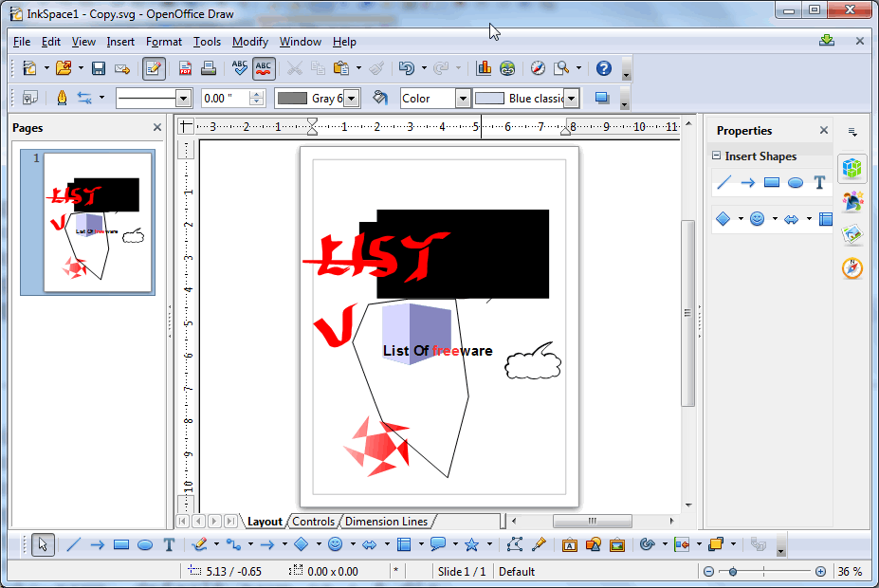Open the Insert Text Box tool from Insert Shapes
This screenshot has width=879, height=588.
(819, 182)
